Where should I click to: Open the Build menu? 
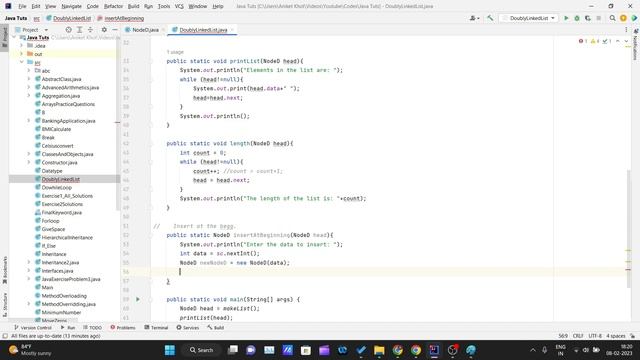click(x=133, y=6)
